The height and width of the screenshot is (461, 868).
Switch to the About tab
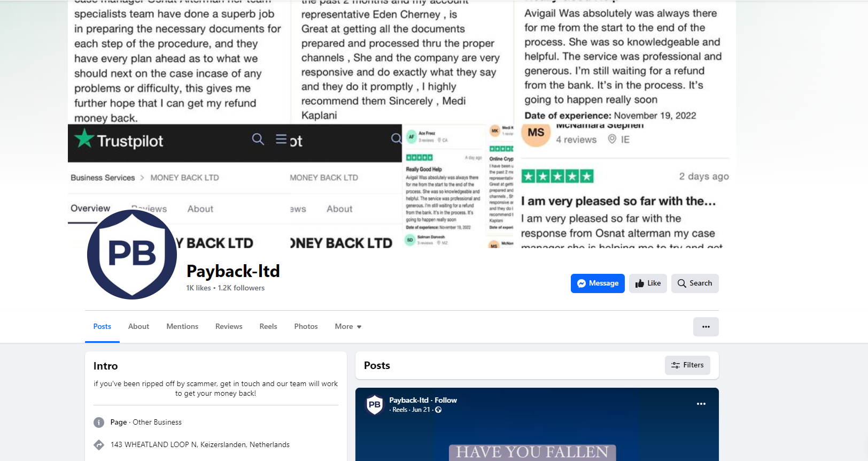[138, 327]
